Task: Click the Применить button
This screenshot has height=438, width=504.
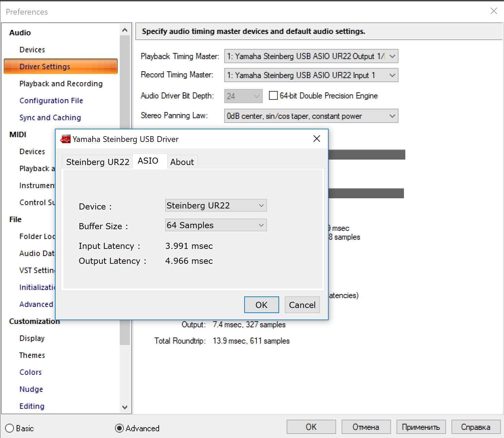Action: [x=421, y=427]
